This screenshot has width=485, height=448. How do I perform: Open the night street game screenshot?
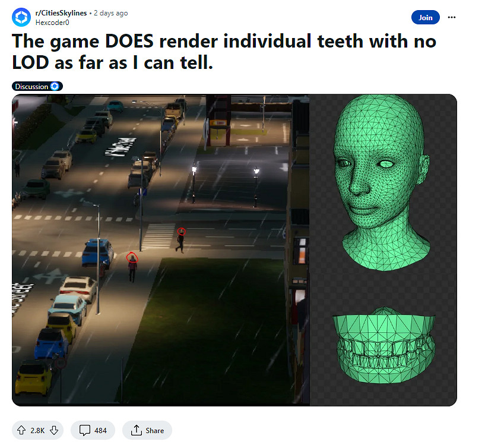pos(160,250)
